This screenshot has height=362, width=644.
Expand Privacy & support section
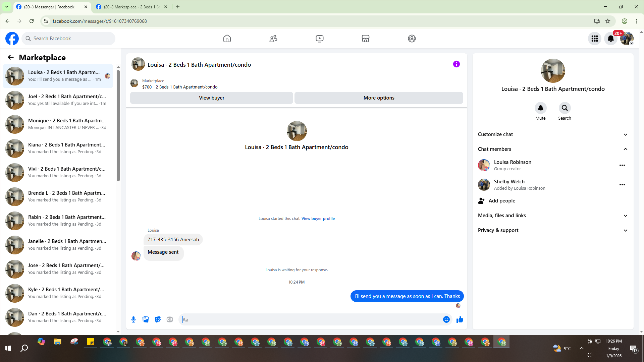tap(625, 230)
